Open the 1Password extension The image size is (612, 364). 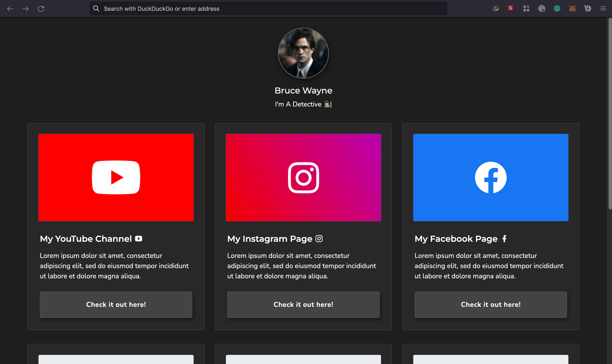tap(542, 9)
